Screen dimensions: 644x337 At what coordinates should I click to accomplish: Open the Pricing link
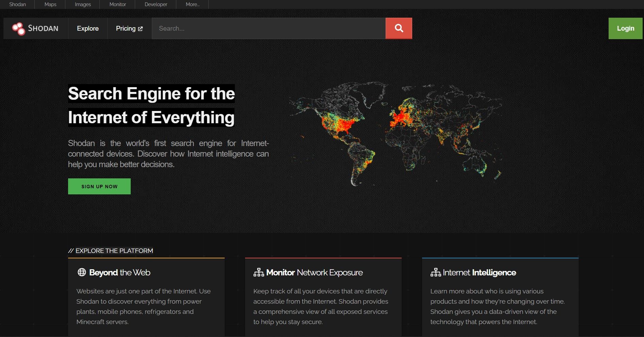pos(129,28)
